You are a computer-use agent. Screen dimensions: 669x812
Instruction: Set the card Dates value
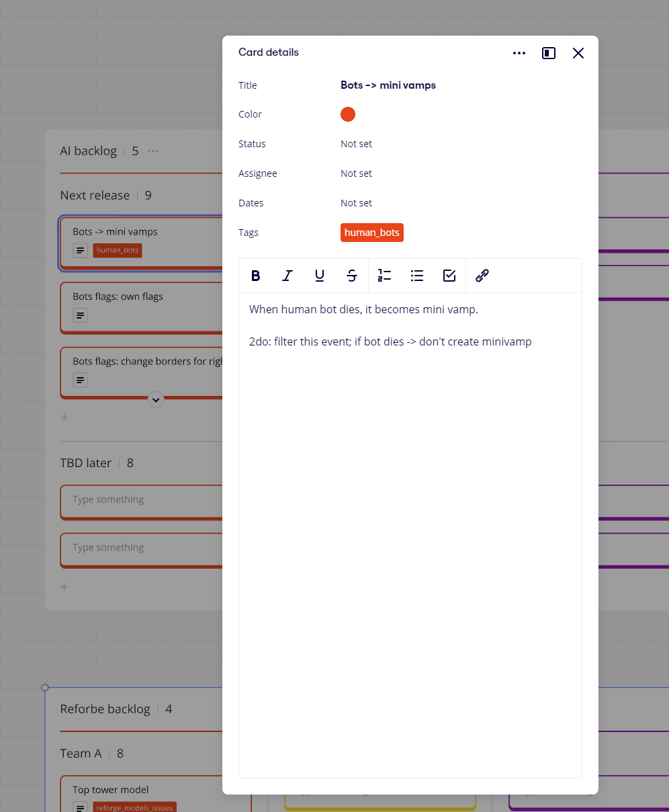[x=356, y=203]
